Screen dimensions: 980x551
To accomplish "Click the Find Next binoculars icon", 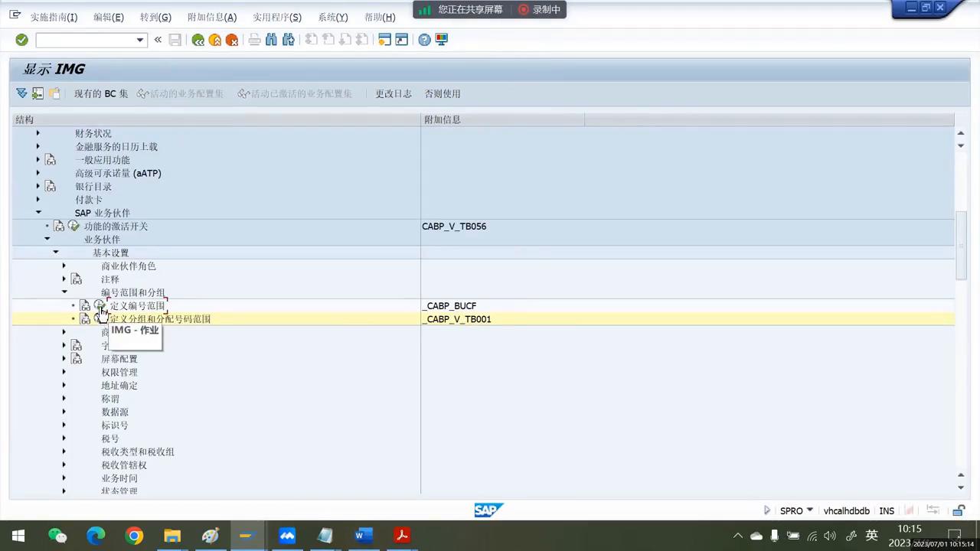I will click(288, 40).
